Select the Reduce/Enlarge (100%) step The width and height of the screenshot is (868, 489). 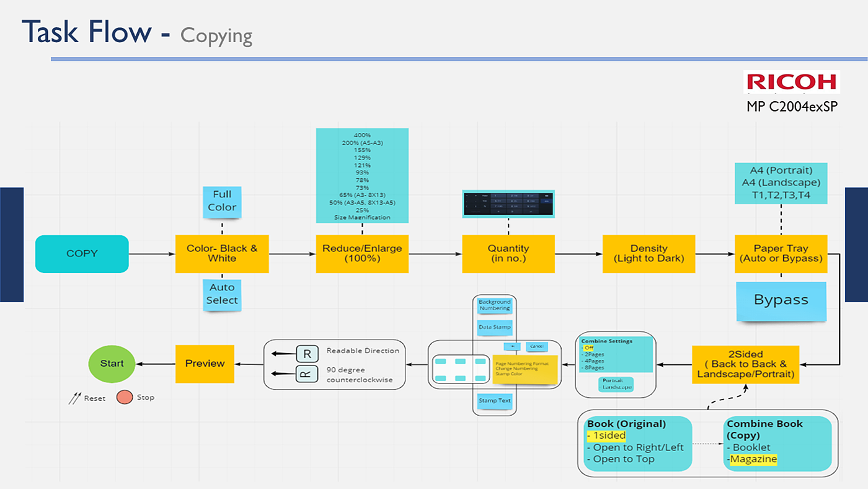point(362,254)
